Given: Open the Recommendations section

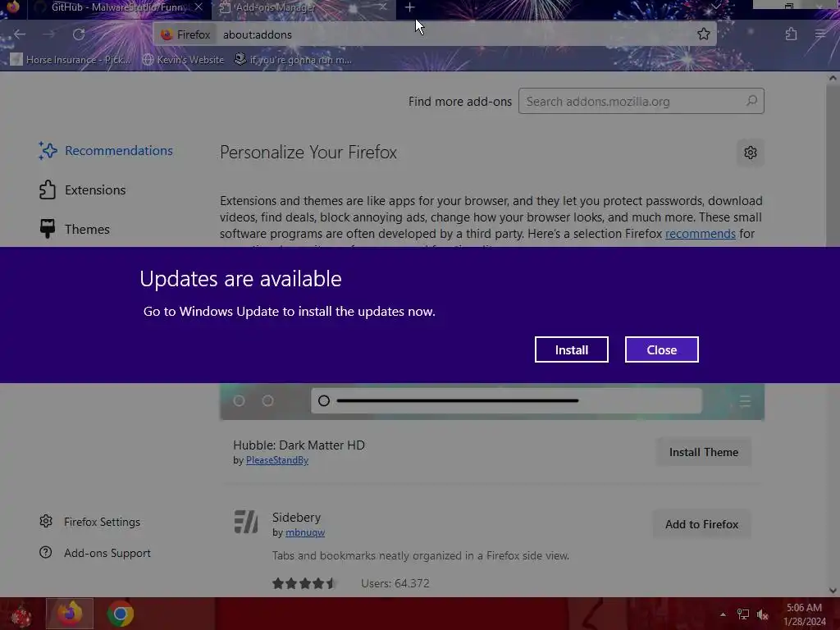Looking at the screenshot, I should (x=106, y=151).
